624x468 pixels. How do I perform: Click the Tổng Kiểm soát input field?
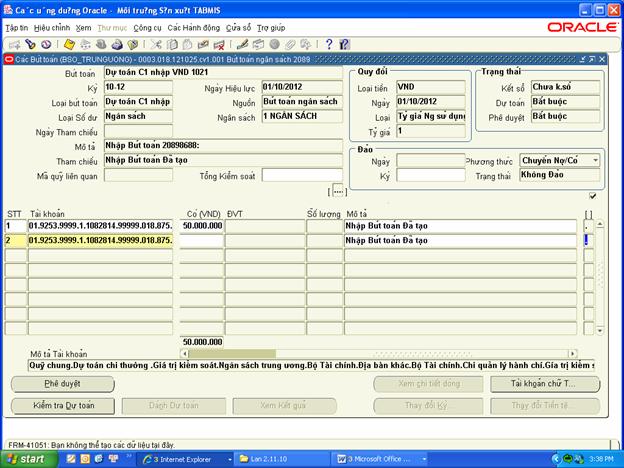(x=302, y=175)
